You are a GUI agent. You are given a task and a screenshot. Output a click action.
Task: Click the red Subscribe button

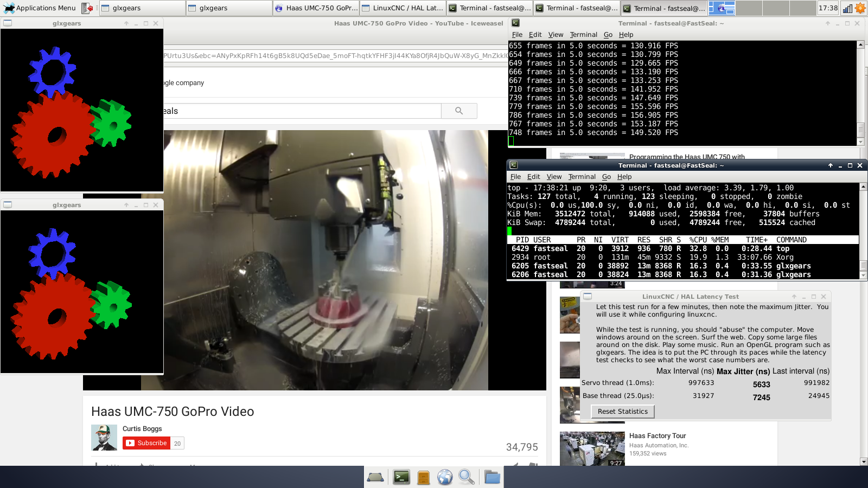tap(146, 443)
